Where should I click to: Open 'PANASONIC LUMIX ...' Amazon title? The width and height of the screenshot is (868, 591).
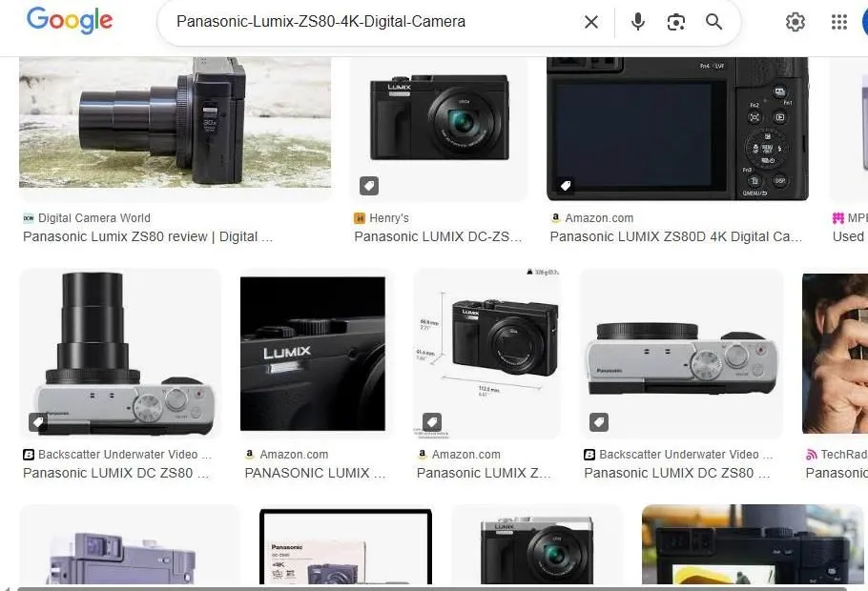315,473
